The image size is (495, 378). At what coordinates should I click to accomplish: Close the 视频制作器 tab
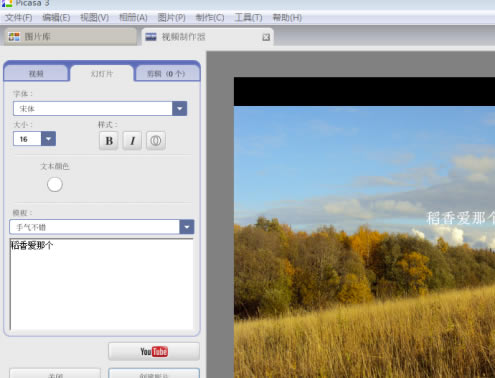point(266,37)
